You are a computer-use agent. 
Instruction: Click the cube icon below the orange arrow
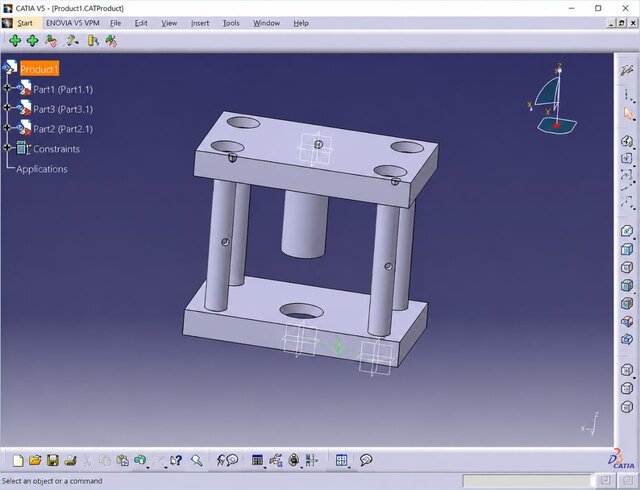pos(627,141)
